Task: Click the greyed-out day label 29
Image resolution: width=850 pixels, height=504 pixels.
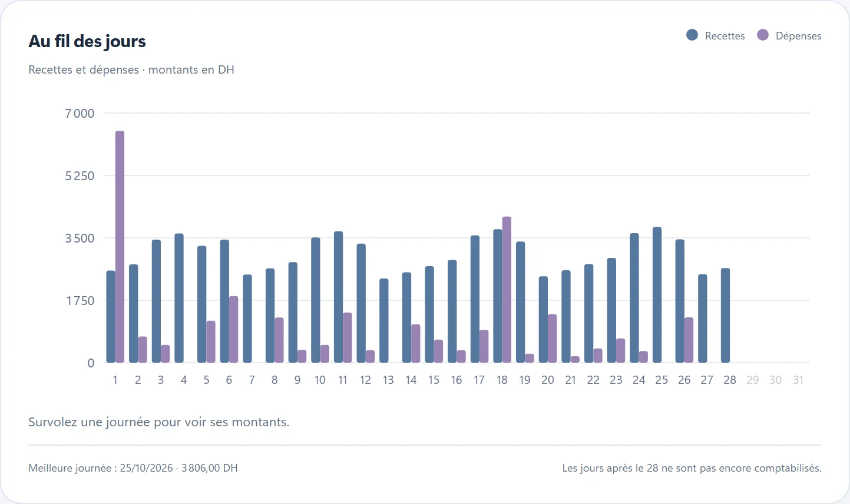Action: 753,380
